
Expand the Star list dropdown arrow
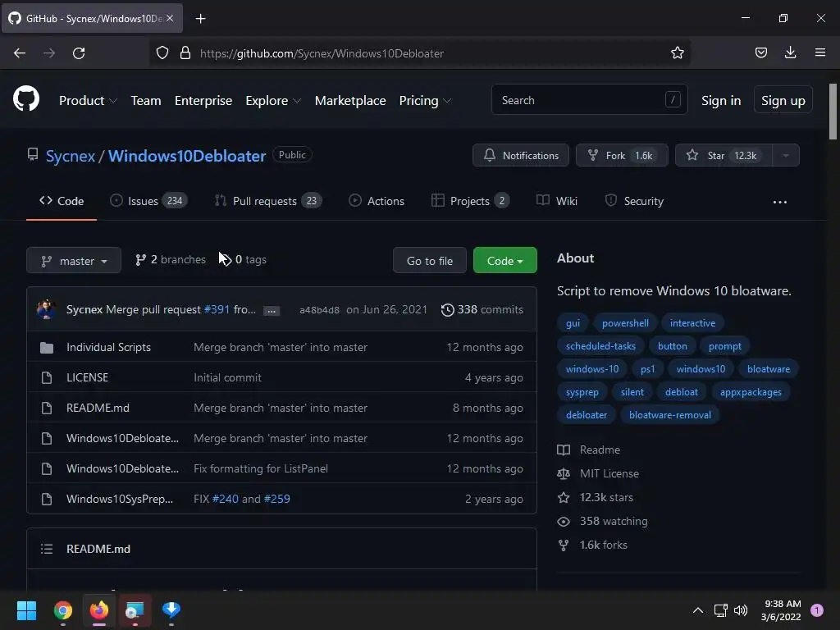click(786, 155)
